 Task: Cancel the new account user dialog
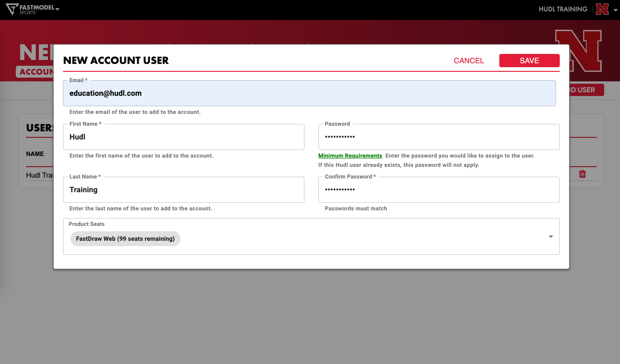[x=469, y=60]
